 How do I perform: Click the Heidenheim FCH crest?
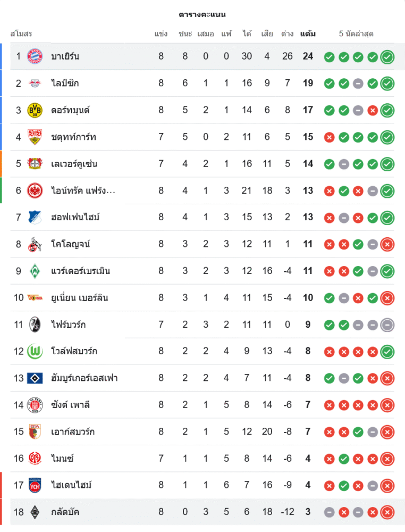[35, 485]
